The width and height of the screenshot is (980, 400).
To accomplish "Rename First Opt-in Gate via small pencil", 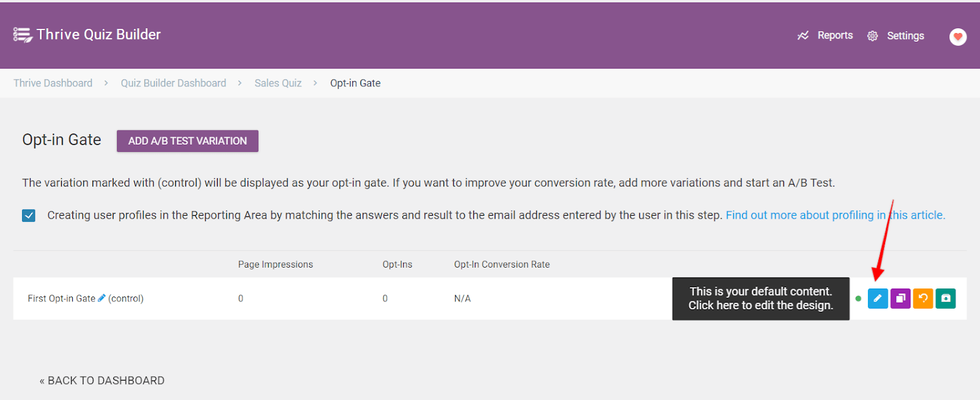I will (102, 298).
